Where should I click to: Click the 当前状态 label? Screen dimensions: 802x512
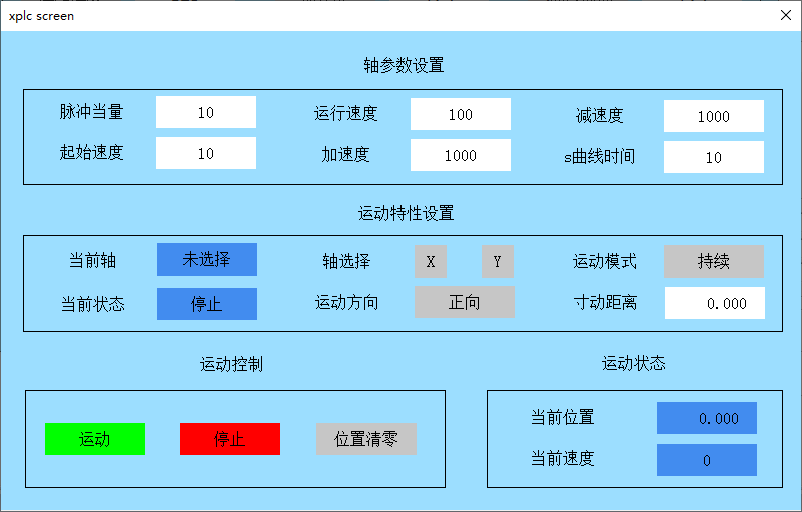[93, 304]
